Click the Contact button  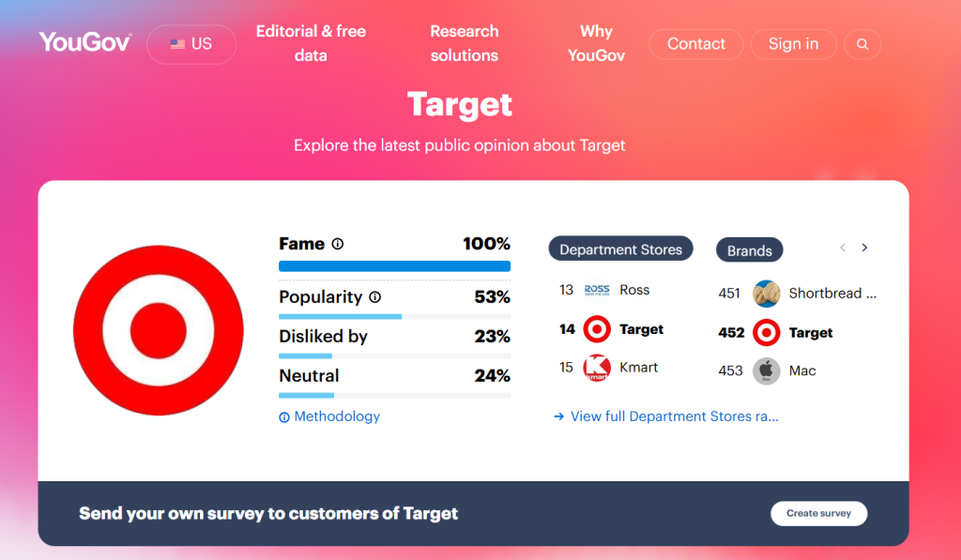pyautogui.click(x=695, y=44)
